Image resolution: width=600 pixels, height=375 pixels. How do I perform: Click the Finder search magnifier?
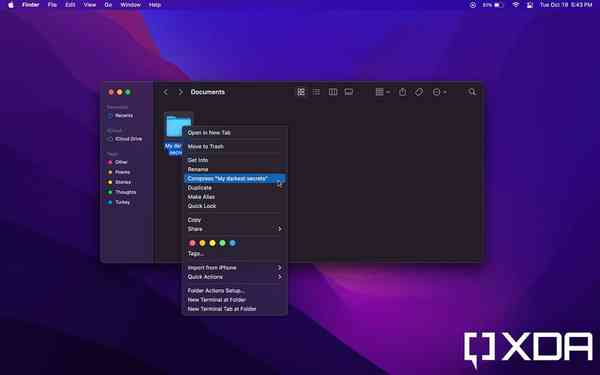[x=472, y=92]
